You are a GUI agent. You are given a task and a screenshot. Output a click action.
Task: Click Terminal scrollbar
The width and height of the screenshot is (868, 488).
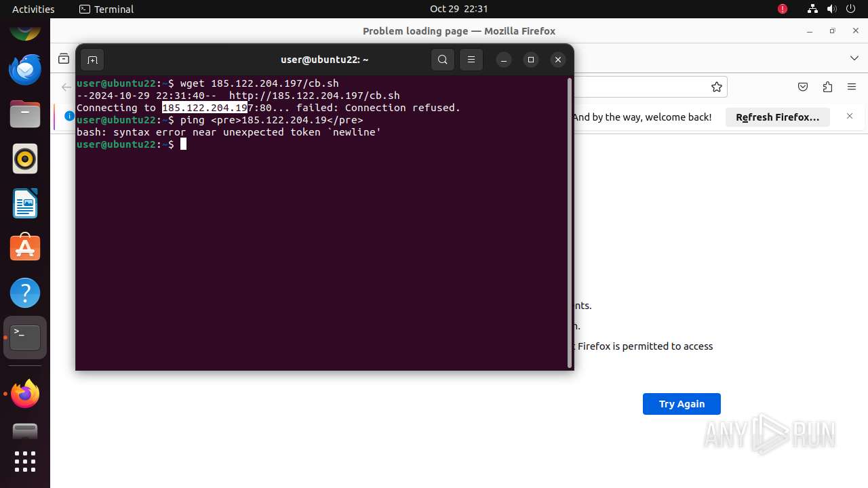(x=570, y=223)
